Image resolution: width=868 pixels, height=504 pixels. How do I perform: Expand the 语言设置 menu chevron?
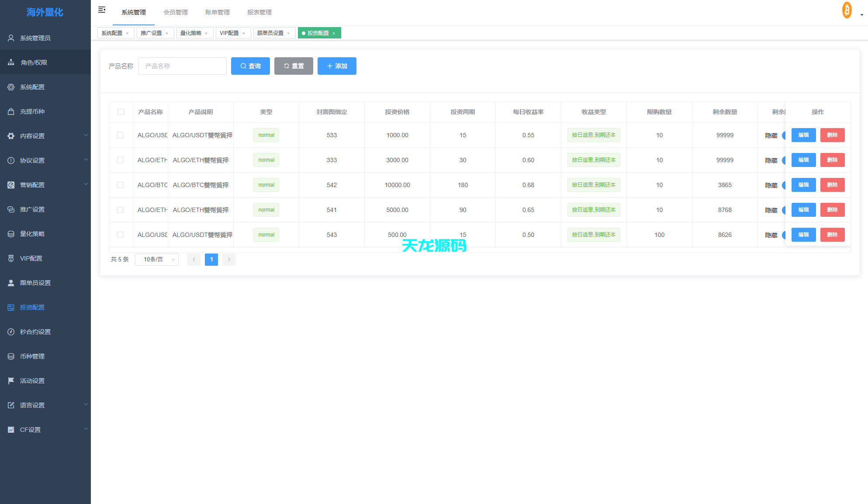86,405
